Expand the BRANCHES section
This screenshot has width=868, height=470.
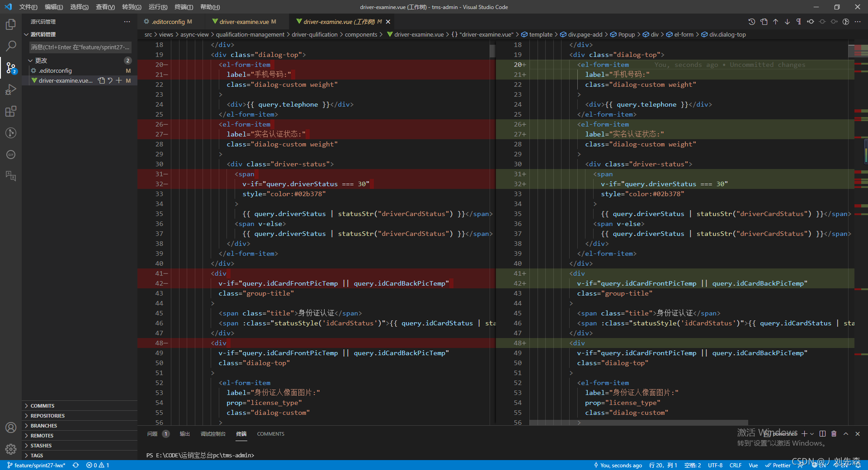(x=80, y=426)
